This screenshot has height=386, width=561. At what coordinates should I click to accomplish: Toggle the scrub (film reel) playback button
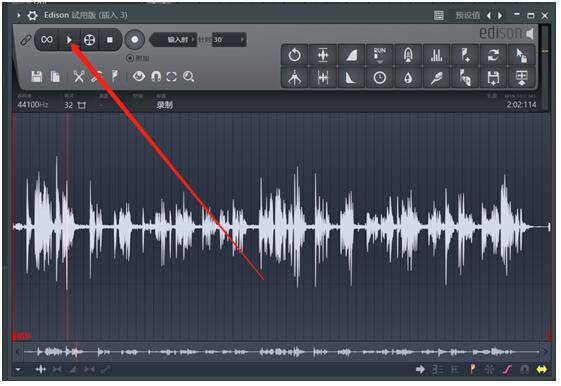(x=89, y=40)
